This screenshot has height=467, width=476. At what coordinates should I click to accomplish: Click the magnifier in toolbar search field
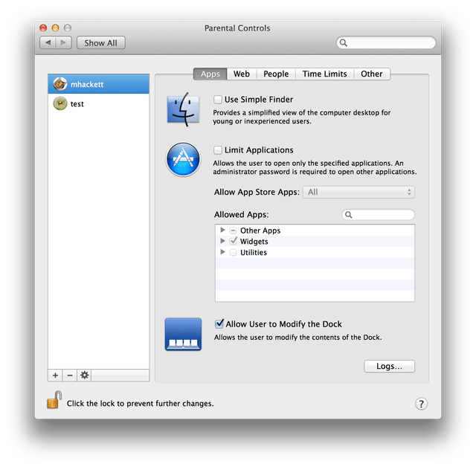point(344,42)
